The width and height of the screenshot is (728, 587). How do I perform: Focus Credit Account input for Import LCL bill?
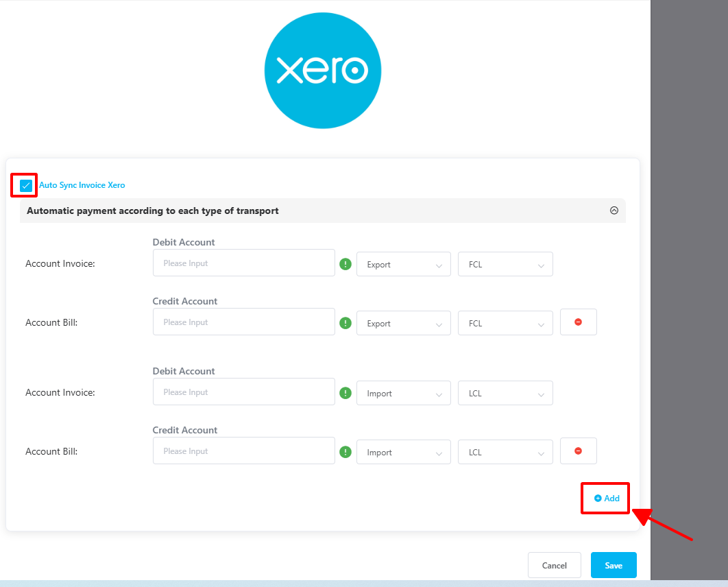pos(244,451)
